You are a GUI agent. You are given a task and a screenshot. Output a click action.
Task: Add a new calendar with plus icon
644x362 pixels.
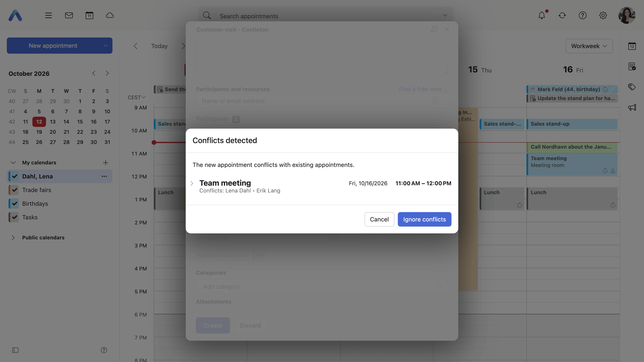tap(105, 163)
